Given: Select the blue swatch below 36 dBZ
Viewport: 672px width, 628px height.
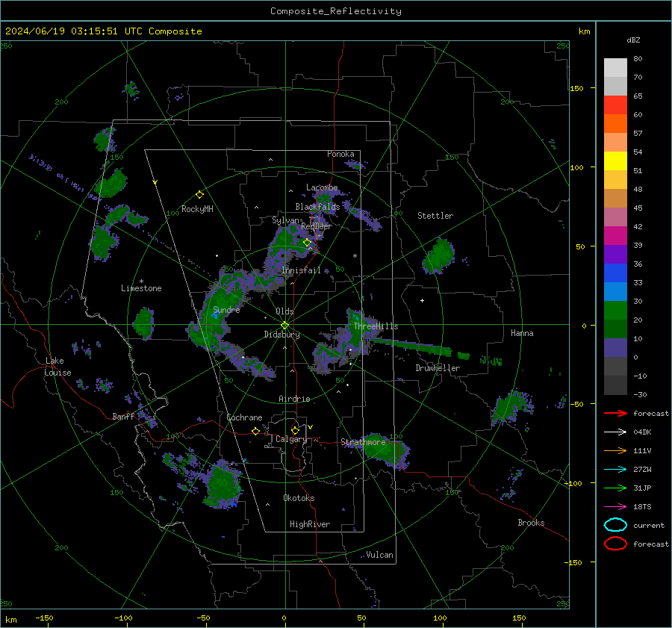Looking at the screenshot, I should [615, 273].
